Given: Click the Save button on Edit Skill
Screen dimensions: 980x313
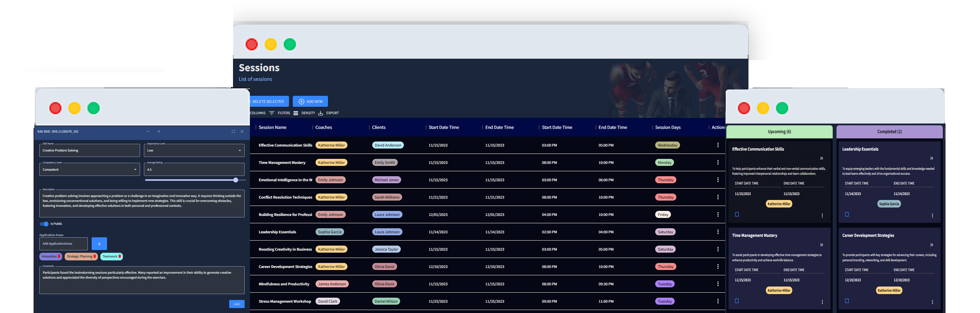Looking at the screenshot, I should (237, 304).
